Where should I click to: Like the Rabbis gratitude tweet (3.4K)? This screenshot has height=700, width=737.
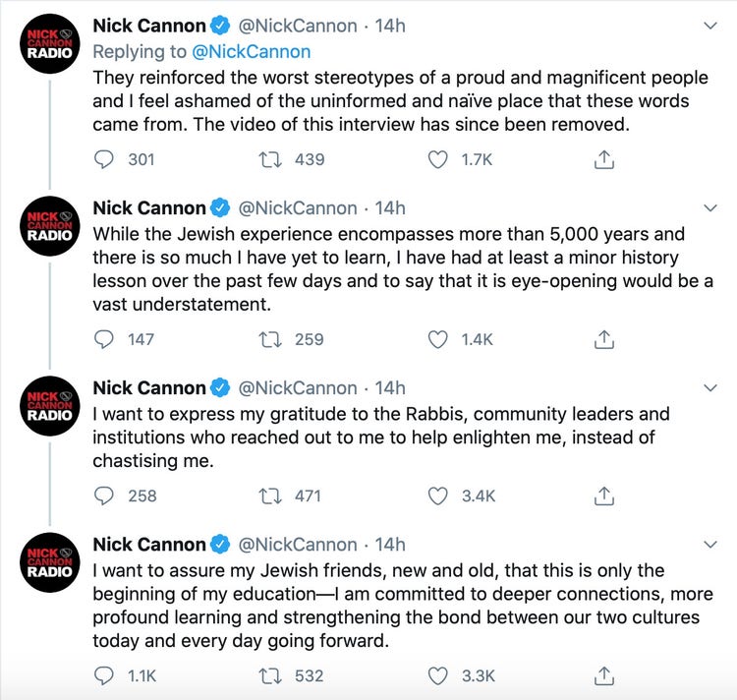coord(438,496)
